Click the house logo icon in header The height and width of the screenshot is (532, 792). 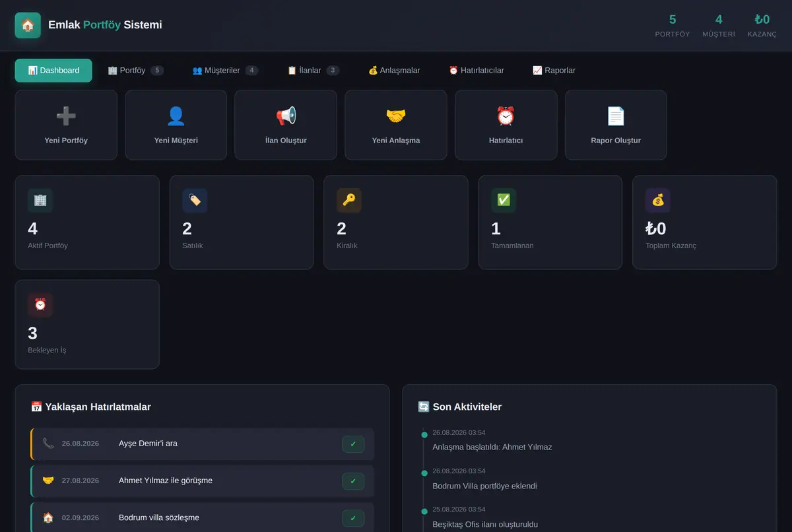28,25
